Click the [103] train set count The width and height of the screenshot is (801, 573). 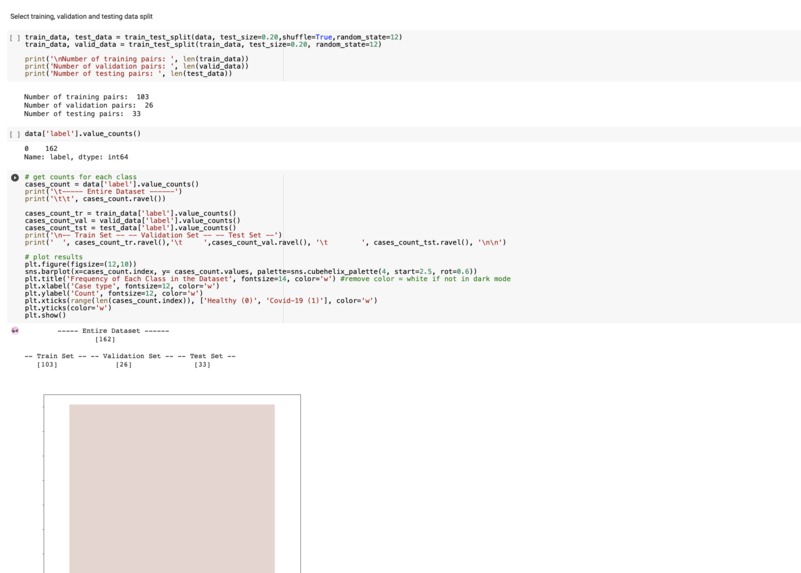(47, 365)
